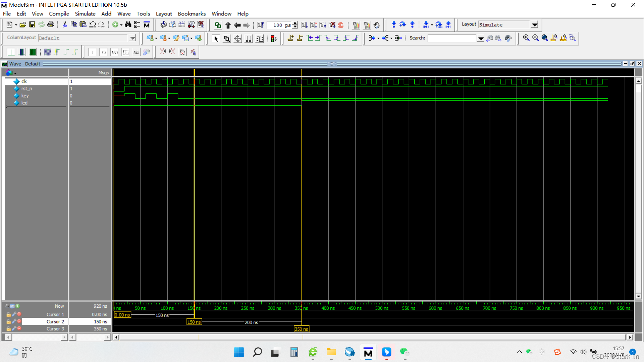
Task: Click the Copy toolbar icon
Action: pyautogui.click(x=74, y=25)
